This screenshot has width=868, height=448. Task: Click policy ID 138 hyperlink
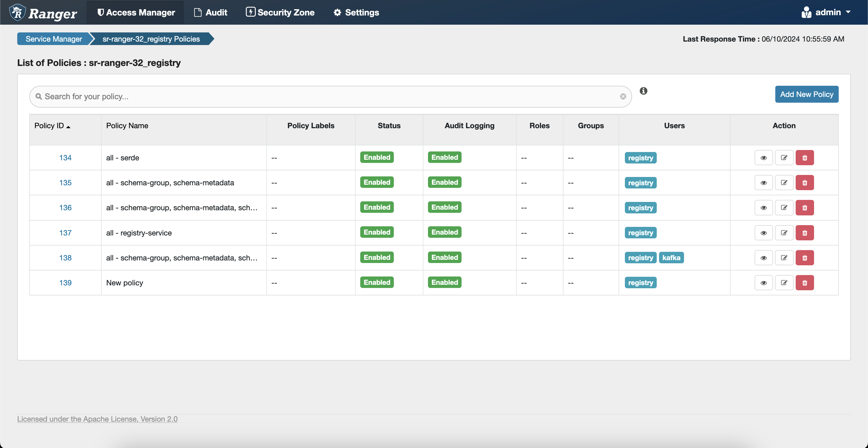65,257
